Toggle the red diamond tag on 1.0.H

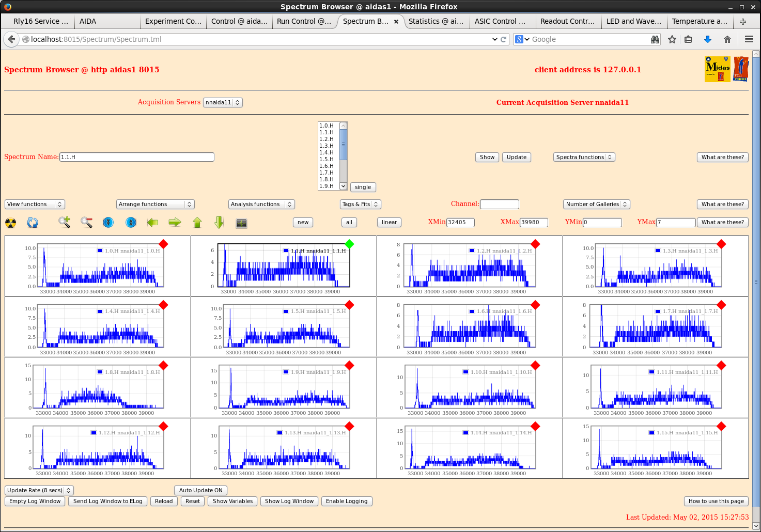[163, 244]
